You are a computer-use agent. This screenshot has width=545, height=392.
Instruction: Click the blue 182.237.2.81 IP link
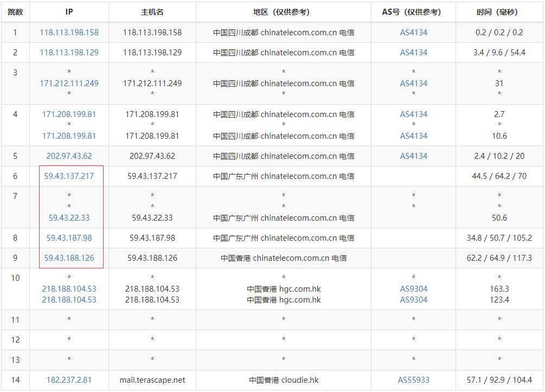coord(69,380)
